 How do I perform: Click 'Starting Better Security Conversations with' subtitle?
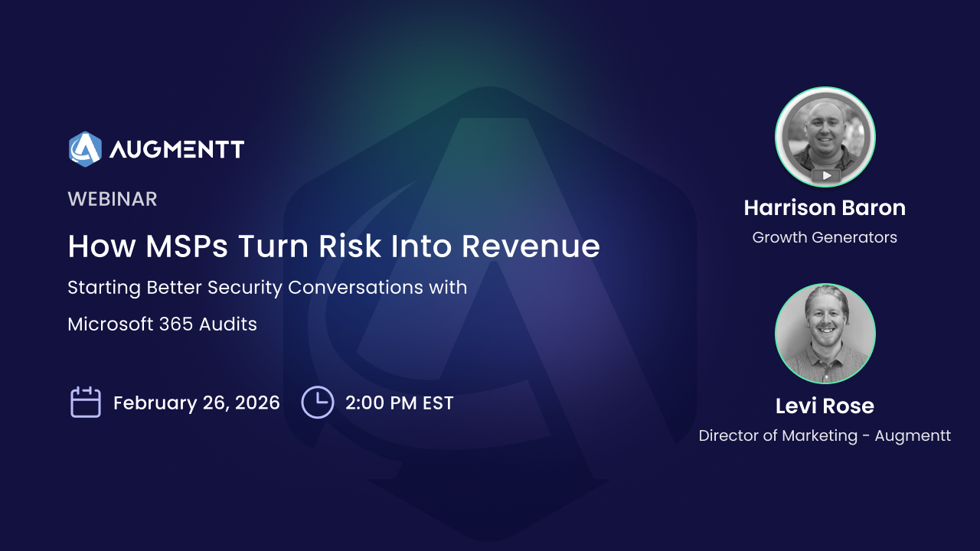(267, 288)
